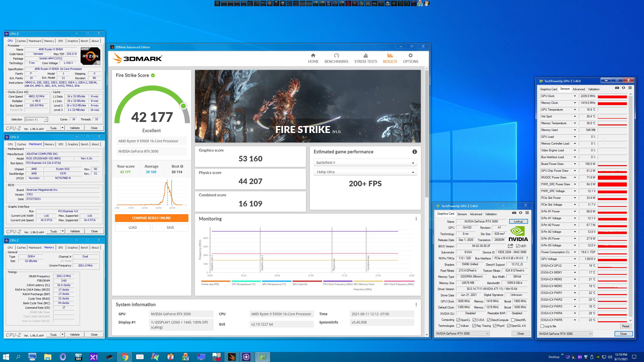Open the SPD tab in top CPU-Z

tap(61, 41)
